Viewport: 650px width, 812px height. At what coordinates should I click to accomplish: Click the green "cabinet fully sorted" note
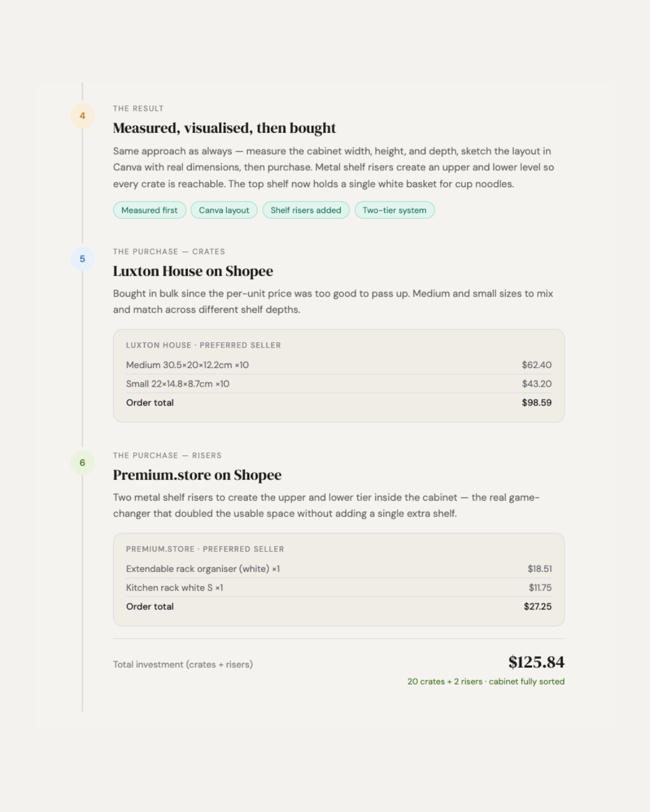click(x=526, y=681)
